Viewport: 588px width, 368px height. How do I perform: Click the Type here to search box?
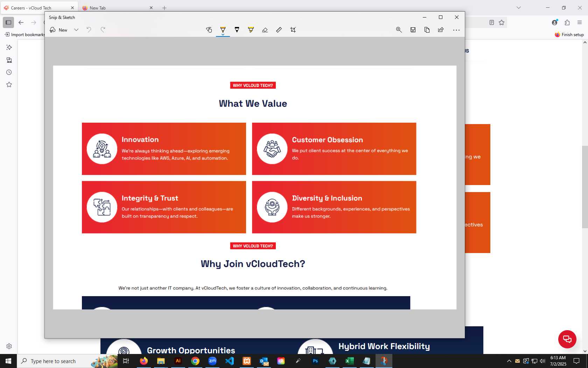(66, 361)
